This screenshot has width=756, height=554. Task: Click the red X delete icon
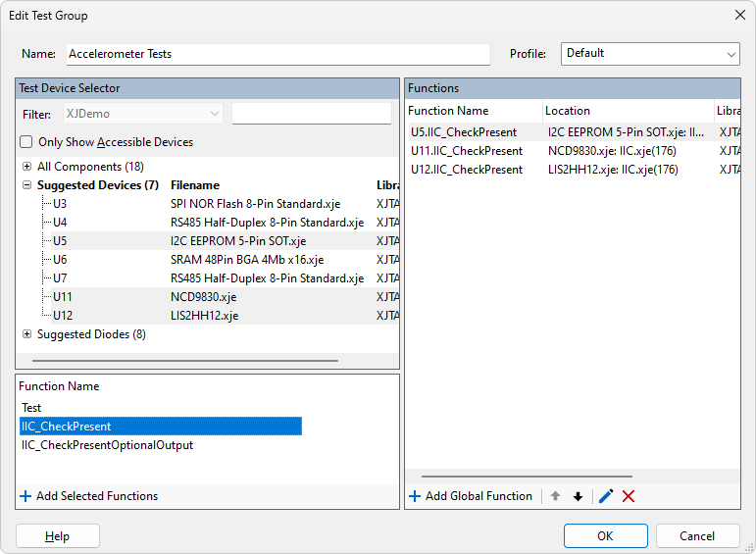point(629,496)
